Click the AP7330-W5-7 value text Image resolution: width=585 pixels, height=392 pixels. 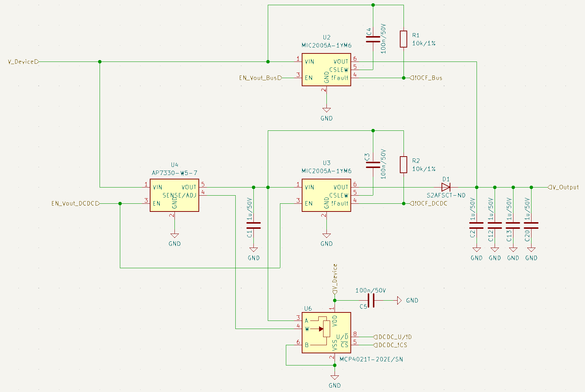(174, 173)
